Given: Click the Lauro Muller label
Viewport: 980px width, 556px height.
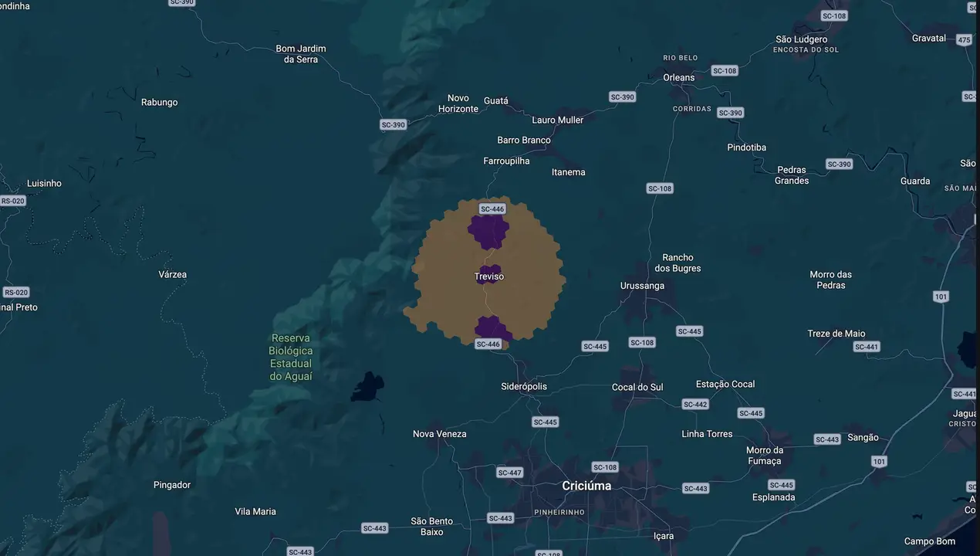Looking at the screenshot, I should (558, 120).
